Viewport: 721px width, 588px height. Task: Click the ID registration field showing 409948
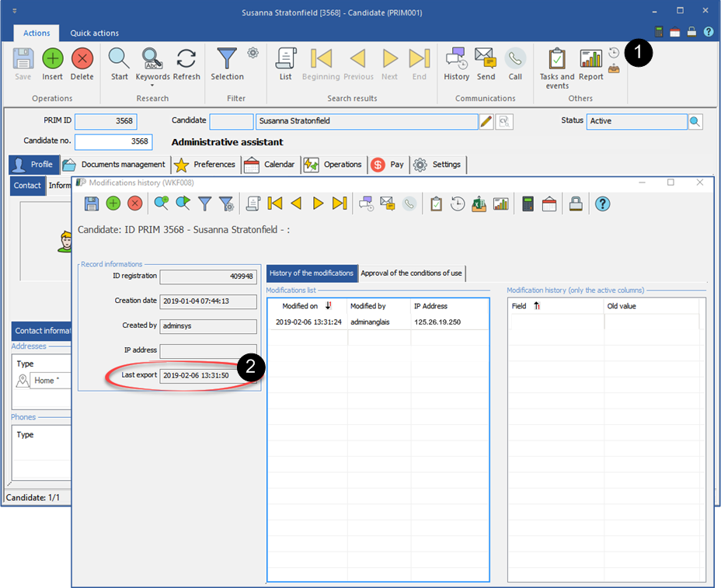coord(208,277)
